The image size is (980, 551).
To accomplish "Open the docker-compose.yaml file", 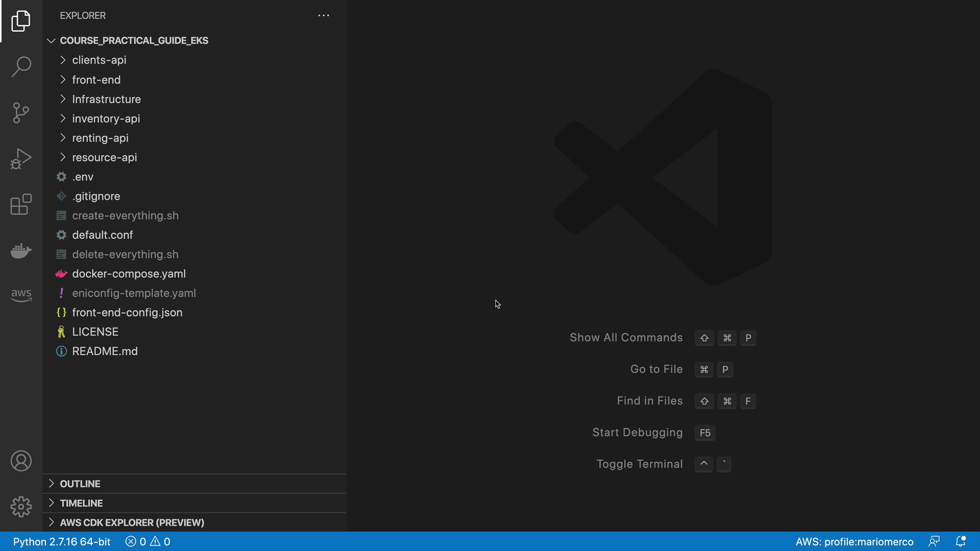I will click(x=129, y=274).
